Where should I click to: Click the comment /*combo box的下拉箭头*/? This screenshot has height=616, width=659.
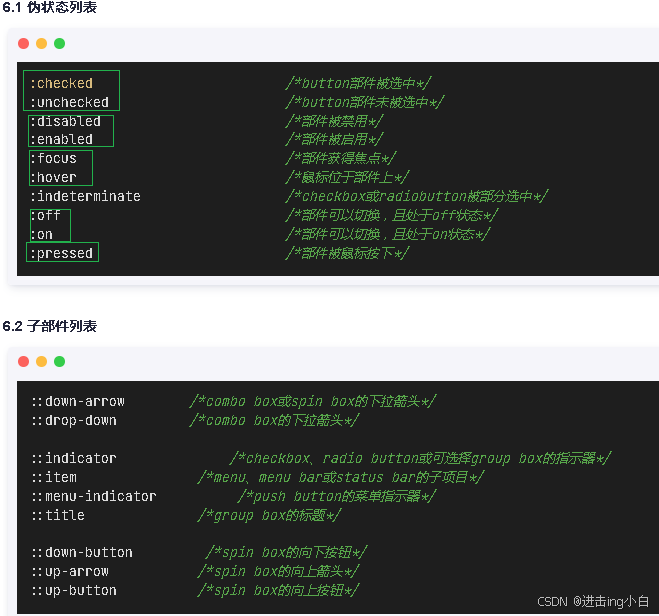[274, 420]
